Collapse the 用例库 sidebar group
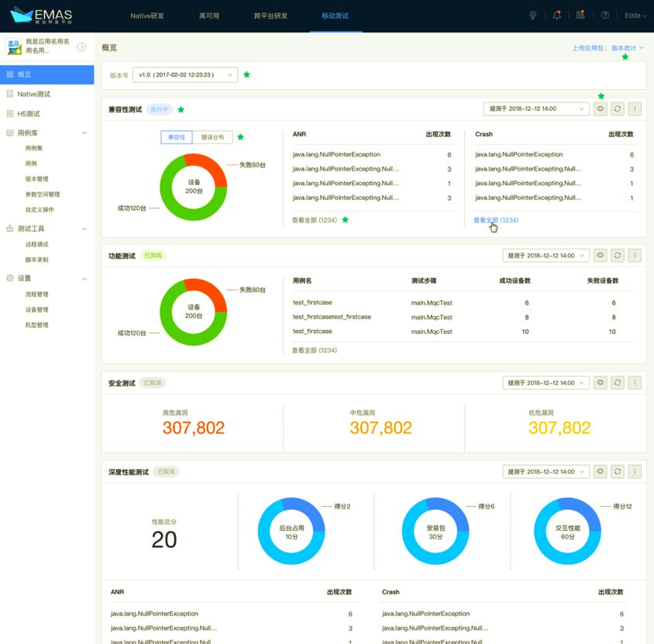The height and width of the screenshot is (644, 654). (84, 133)
